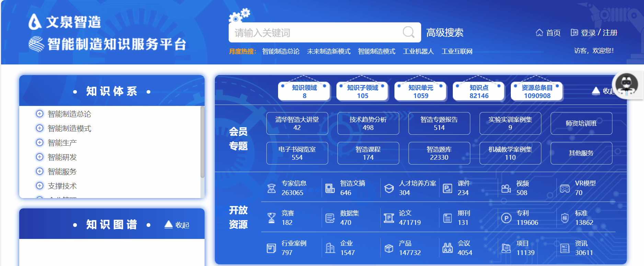Click the VR模型 headset icon
644x266 pixels.
click(x=565, y=188)
